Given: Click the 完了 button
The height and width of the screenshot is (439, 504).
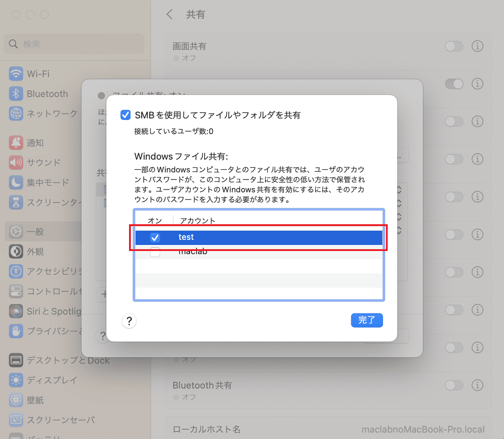Looking at the screenshot, I should pos(367,320).
